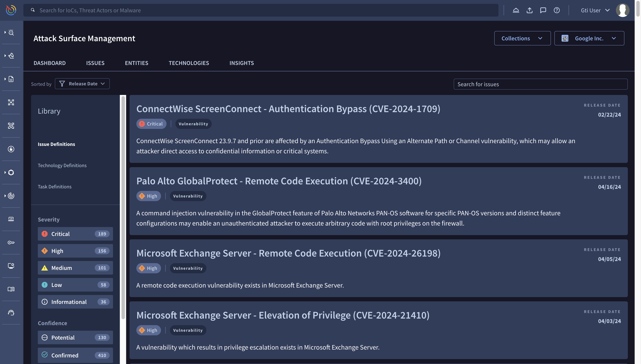Click the Google Inc. organization building icon
Screen dimensions: 641x364
point(565,38)
